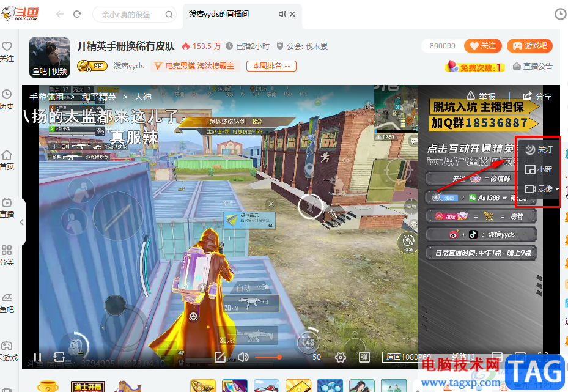Open 鱼吧 in the left sidebar
The image size is (568, 392).
(x=7, y=303)
